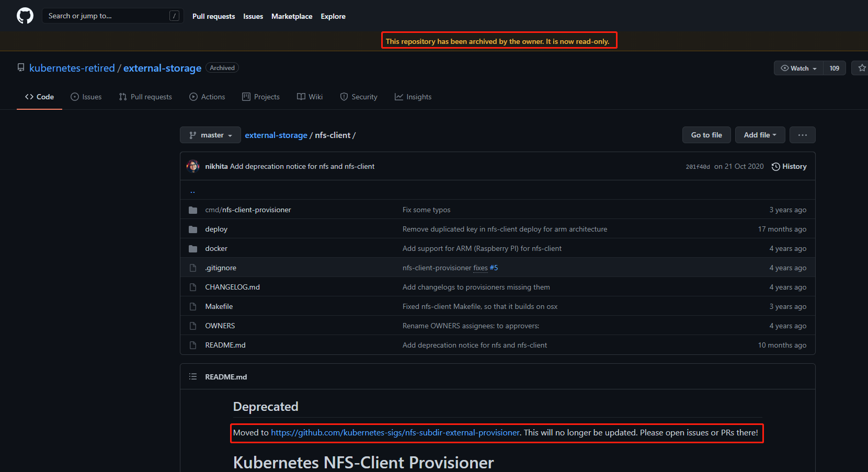This screenshot has width=868, height=472.
Task: Open 'Add support for ARM (Raspberry PI)' commit
Action: (482, 248)
